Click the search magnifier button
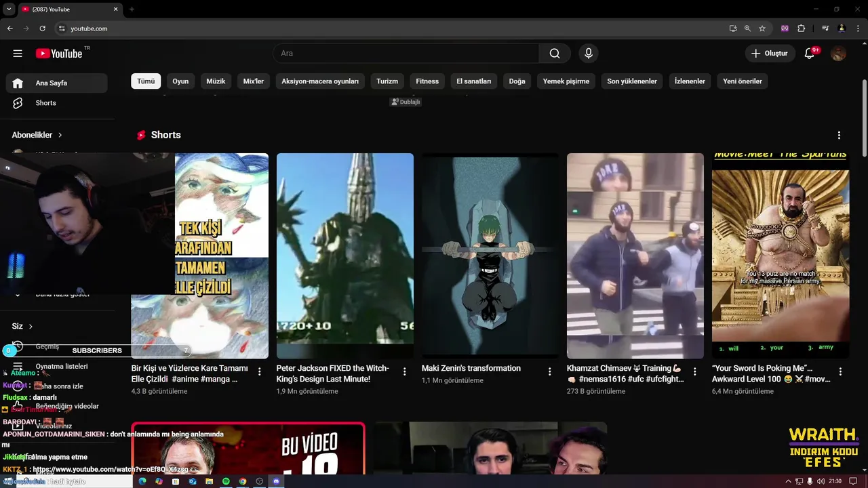868x488 pixels. [555, 54]
